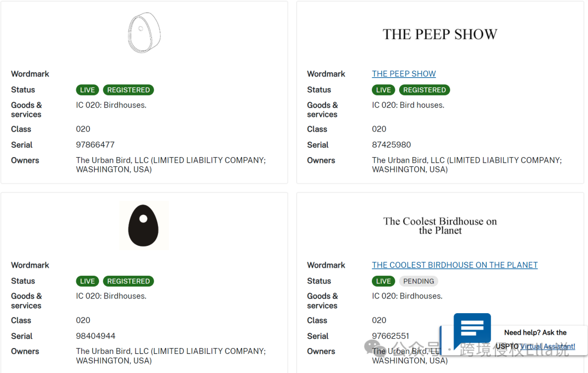
Task: Click REGISTERED badge for serial 97866477
Action: 128,90
